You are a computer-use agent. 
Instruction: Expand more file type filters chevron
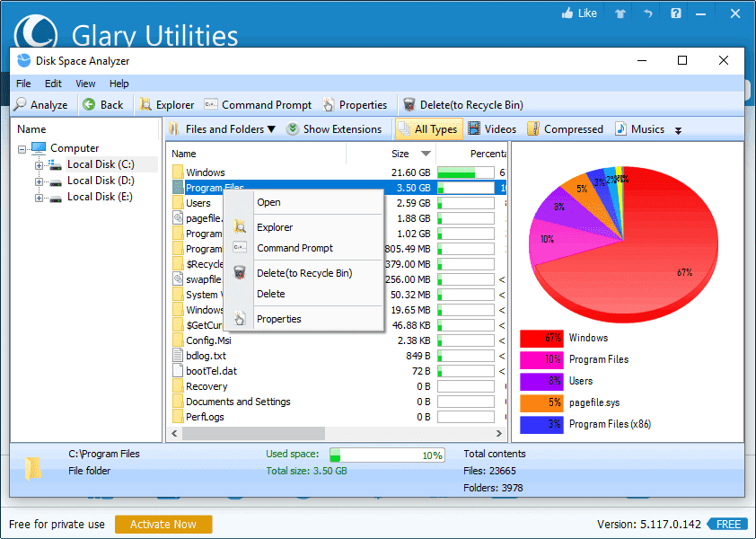tap(679, 130)
